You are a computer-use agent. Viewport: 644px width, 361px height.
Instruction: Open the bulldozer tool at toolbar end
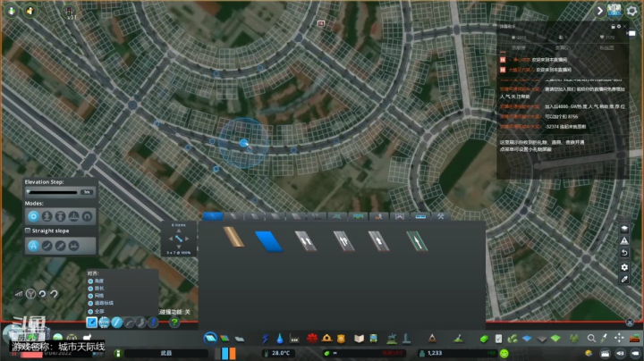(x=634, y=338)
